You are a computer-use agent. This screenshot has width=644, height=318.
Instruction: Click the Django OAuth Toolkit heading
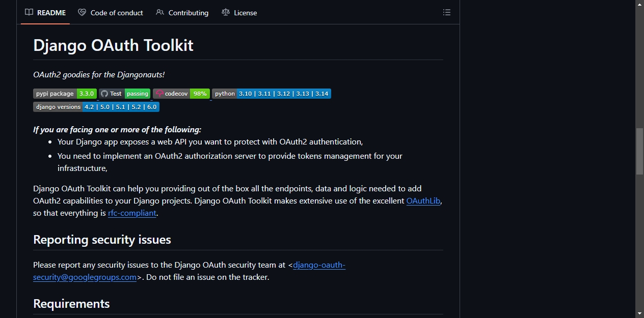point(113,45)
